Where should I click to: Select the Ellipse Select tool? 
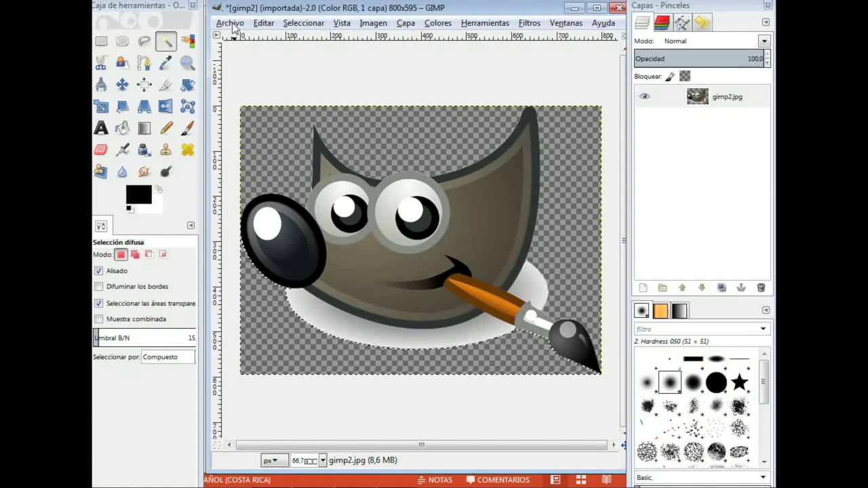(122, 41)
